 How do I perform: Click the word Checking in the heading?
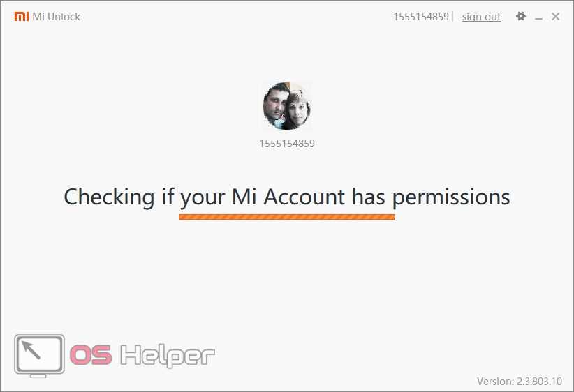[x=109, y=197]
